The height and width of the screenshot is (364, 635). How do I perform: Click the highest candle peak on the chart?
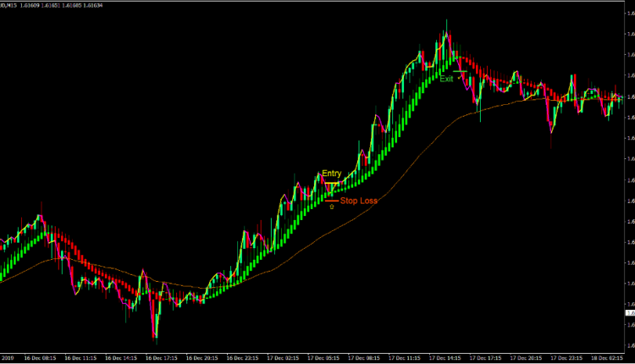pos(445,34)
